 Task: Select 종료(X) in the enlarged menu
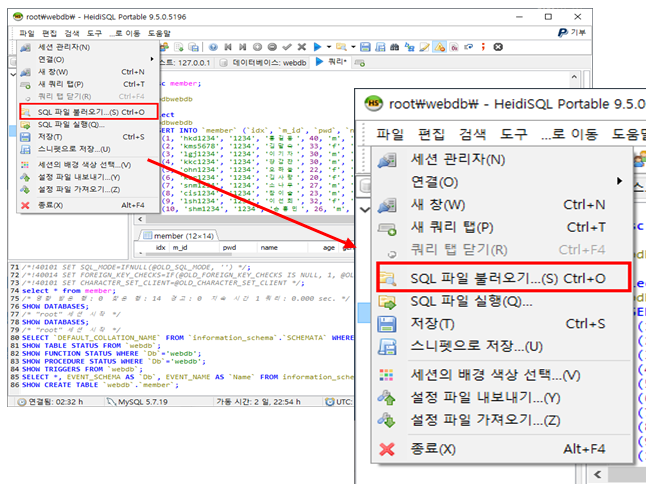tap(503, 449)
